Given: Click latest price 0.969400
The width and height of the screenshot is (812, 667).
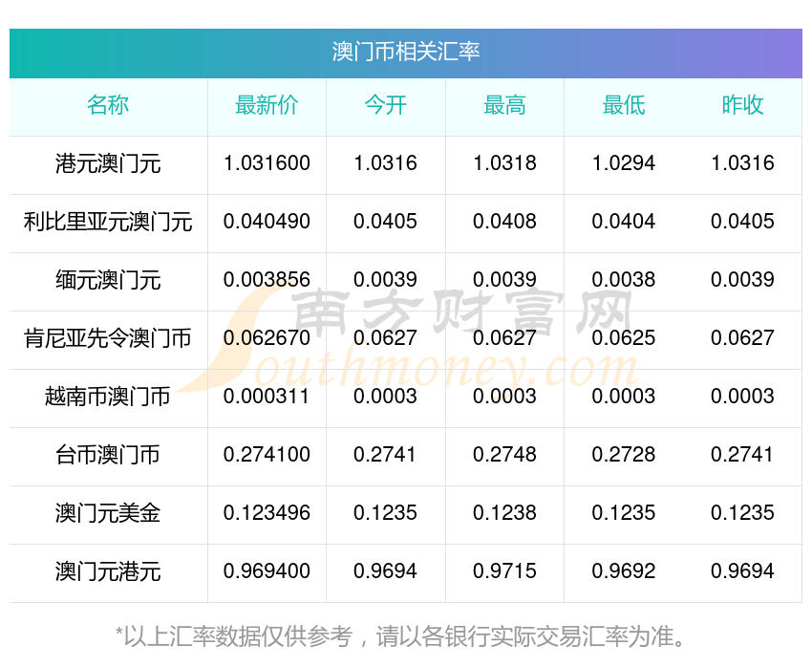Looking at the screenshot, I should click(267, 571).
